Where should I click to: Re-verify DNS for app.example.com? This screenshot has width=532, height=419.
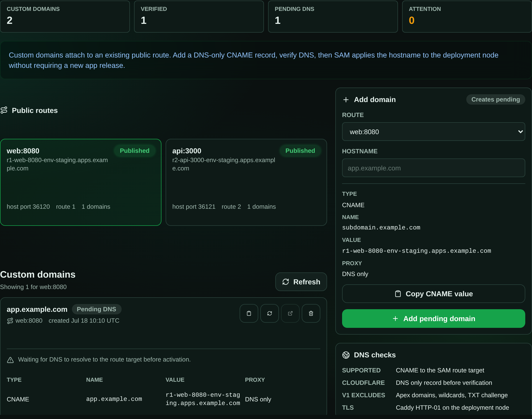tap(269, 313)
